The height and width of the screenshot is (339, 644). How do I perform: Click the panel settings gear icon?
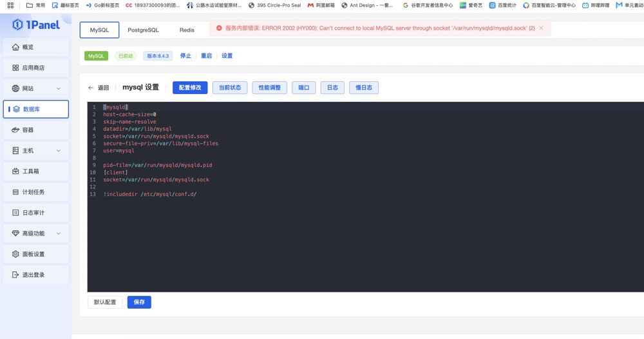16,254
